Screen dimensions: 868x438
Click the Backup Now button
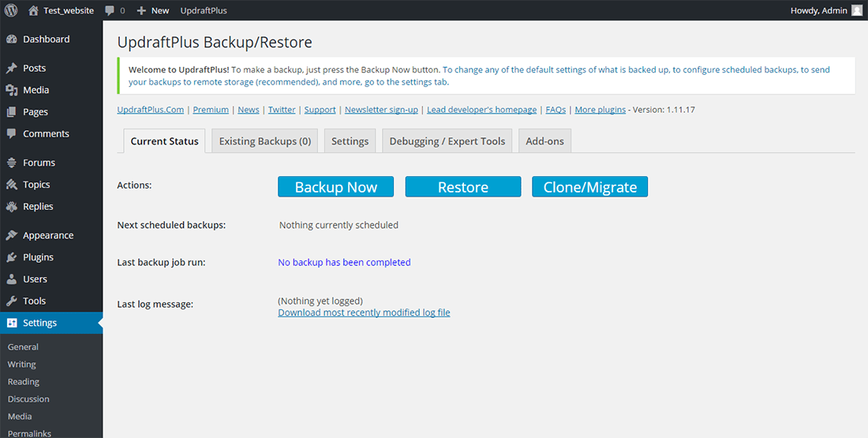(x=336, y=186)
